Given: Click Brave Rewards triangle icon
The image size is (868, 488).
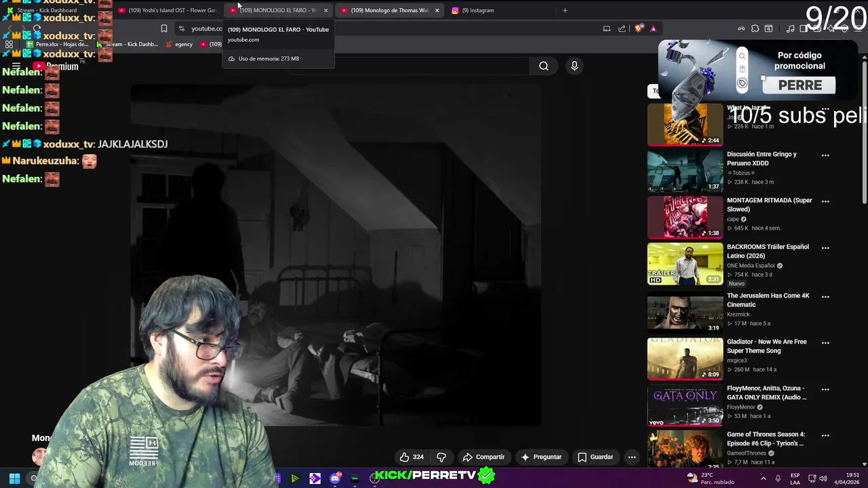Looking at the screenshot, I should coord(653,28).
